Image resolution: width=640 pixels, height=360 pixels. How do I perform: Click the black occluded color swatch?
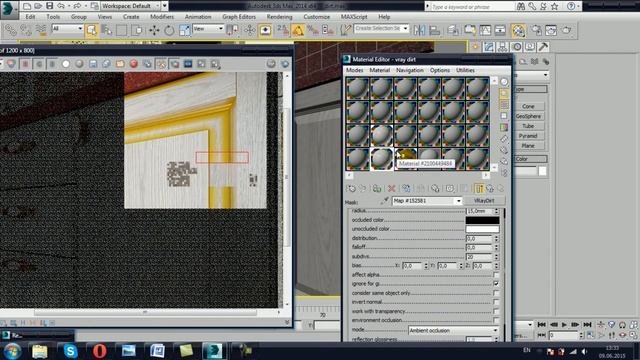482,220
